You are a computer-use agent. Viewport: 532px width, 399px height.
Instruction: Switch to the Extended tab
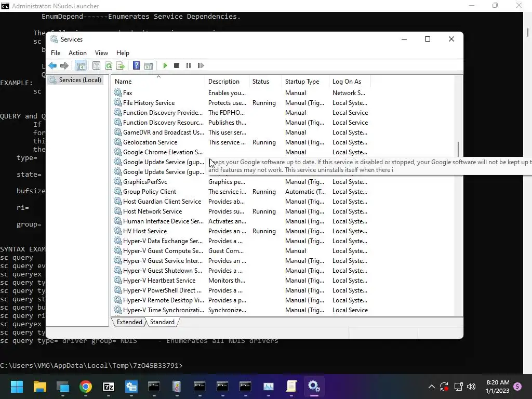tap(129, 322)
